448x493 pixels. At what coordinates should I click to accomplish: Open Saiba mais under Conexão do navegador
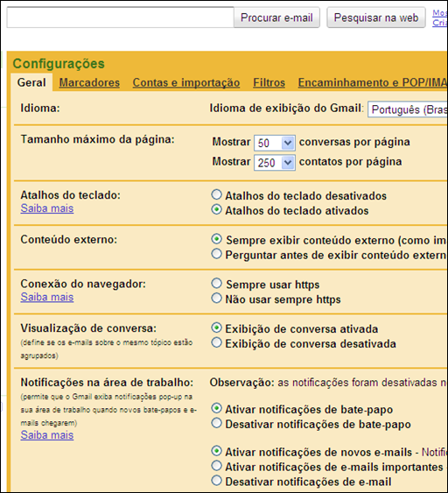[x=47, y=297]
